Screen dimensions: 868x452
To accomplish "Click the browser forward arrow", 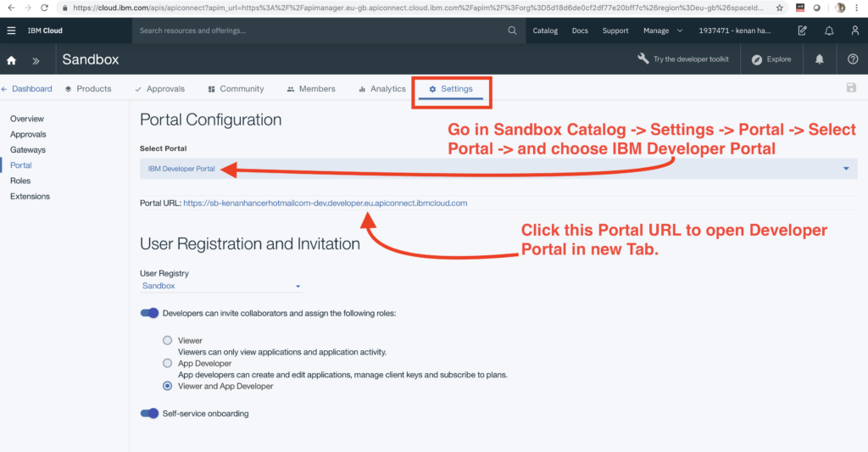I will (28, 8).
